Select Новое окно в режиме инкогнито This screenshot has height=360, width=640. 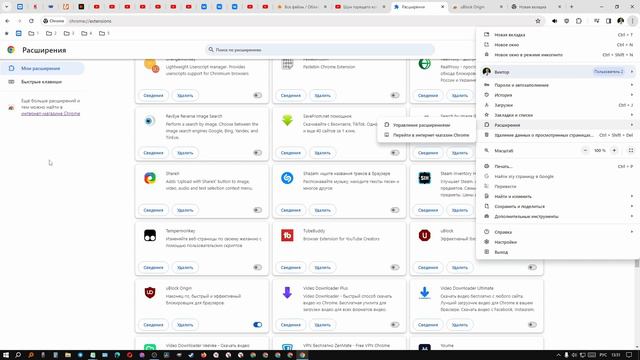[x=558, y=55]
